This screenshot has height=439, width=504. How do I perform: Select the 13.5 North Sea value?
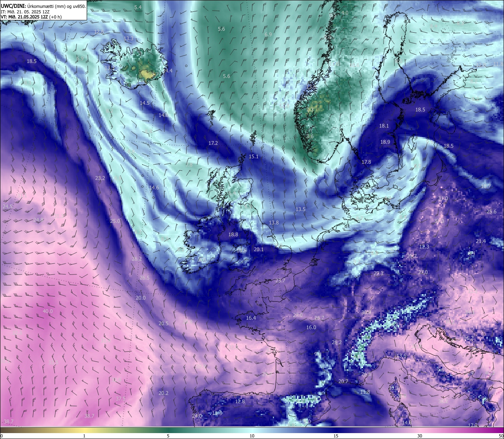coord(300,209)
